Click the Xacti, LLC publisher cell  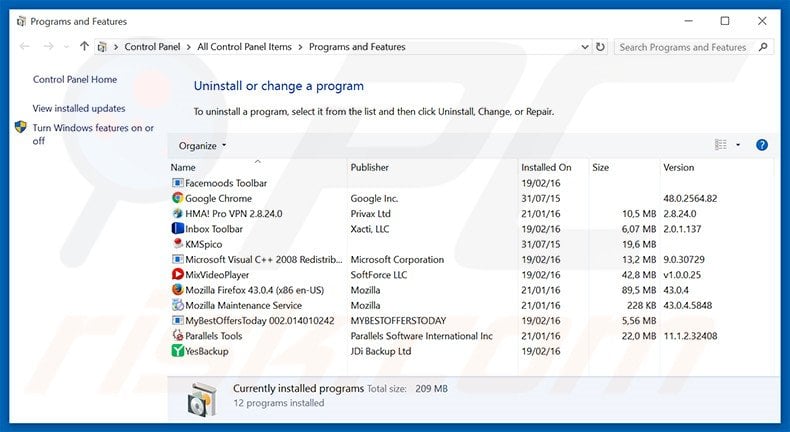pyautogui.click(x=370, y=229)
